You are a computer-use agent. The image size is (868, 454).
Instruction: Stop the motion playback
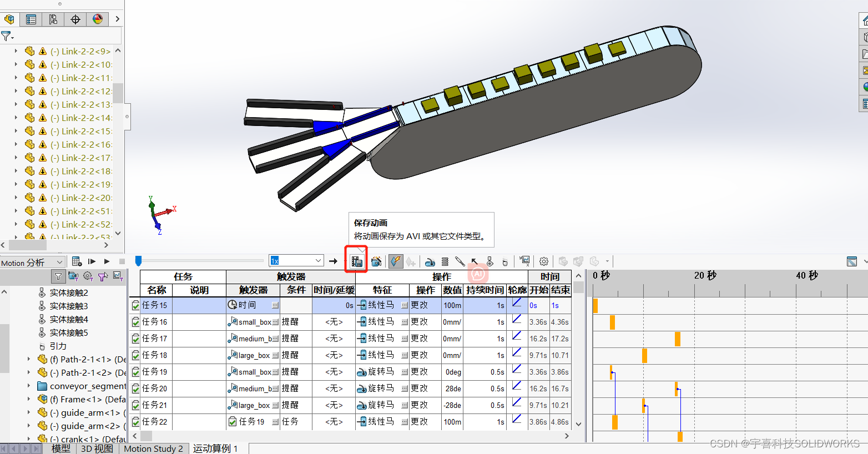tap(123, 261)
